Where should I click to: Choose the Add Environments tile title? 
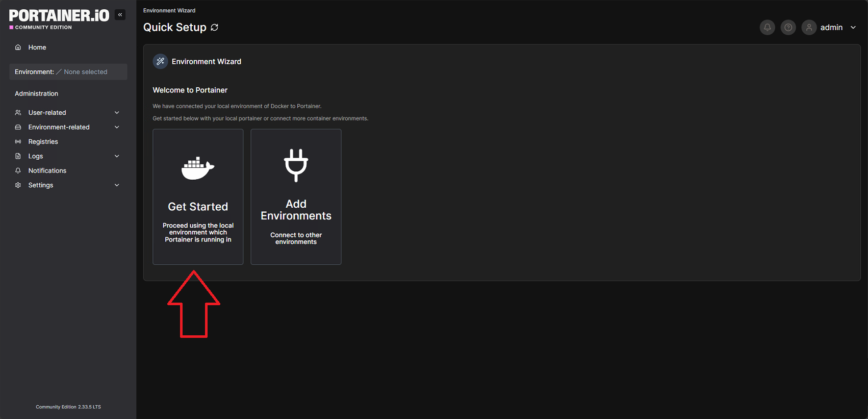click(x=296, y=210)
